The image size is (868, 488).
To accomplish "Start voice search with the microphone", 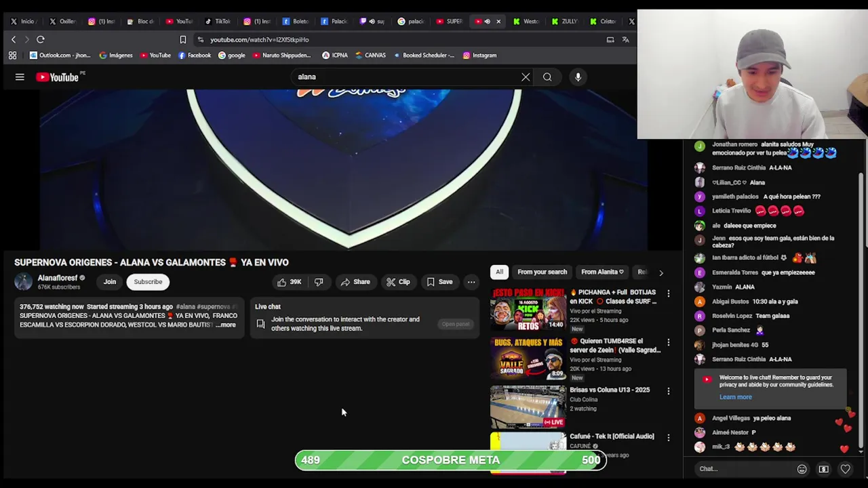I will pos(578,77).
